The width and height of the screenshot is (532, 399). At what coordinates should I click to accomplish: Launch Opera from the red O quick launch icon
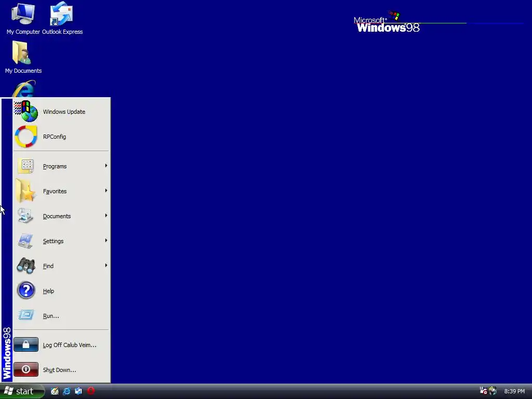click(x=90, y=391)
